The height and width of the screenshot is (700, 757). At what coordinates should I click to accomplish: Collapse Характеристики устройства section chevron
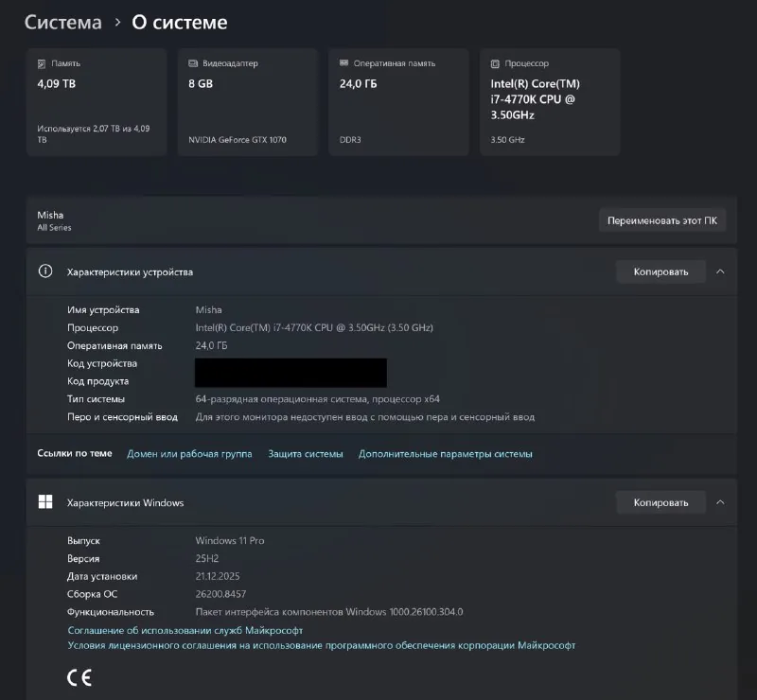coord(720,271)
